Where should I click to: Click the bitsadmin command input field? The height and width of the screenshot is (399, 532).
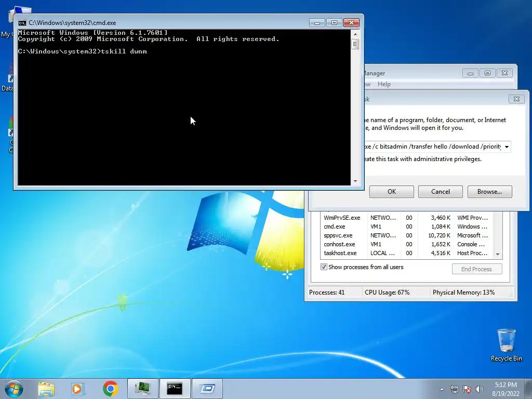pos(433,147)
